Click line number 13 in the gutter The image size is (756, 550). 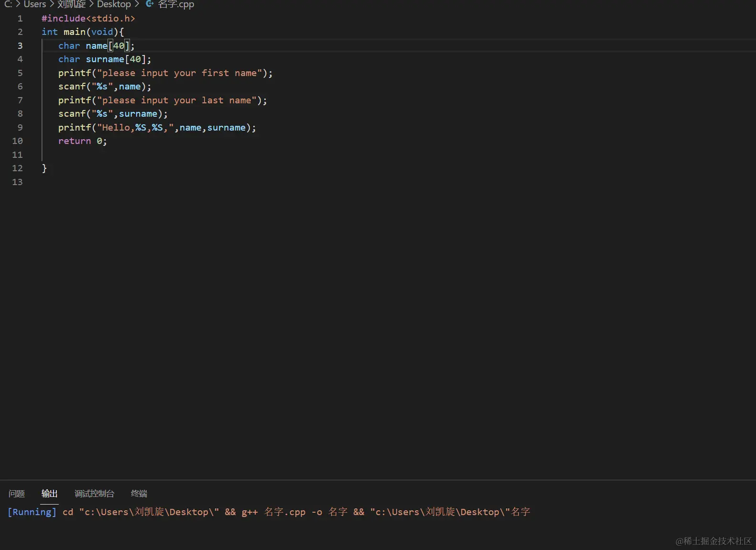point(18,182)
